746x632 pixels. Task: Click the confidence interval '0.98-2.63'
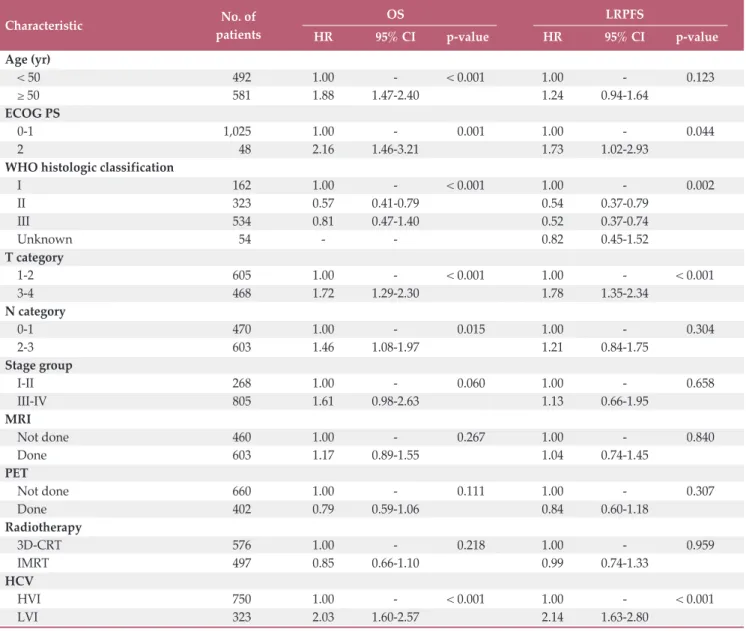(395, 402)
